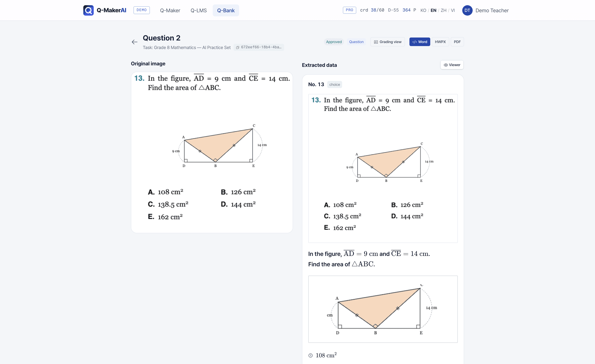Image resolution: width=595 pixels, height=364 pixels.
Task: Open Grading view with image icon
Action: [x=387, y=42]
